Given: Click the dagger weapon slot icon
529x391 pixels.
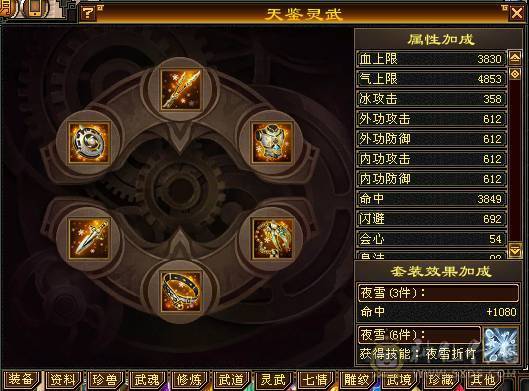Looking at the screenshot, I should pyautogui.click(x=89, y=239).
